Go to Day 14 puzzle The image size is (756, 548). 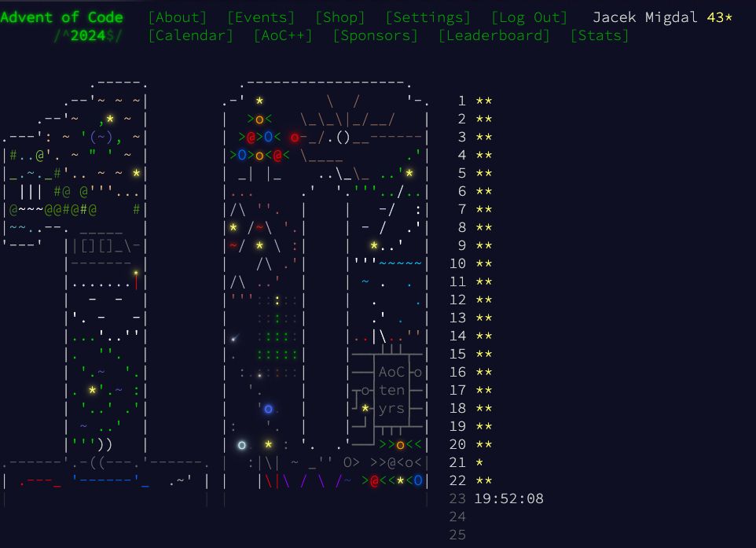pos(471,336)
